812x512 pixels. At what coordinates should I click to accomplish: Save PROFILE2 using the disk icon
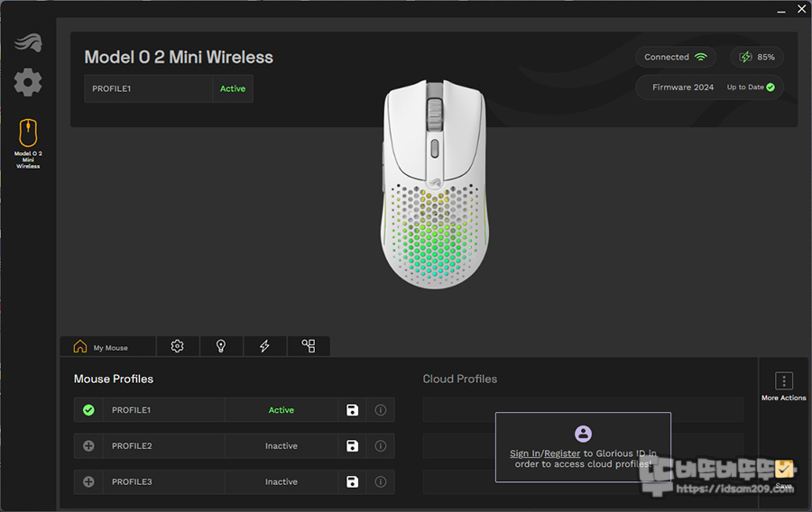click(352, 446)
